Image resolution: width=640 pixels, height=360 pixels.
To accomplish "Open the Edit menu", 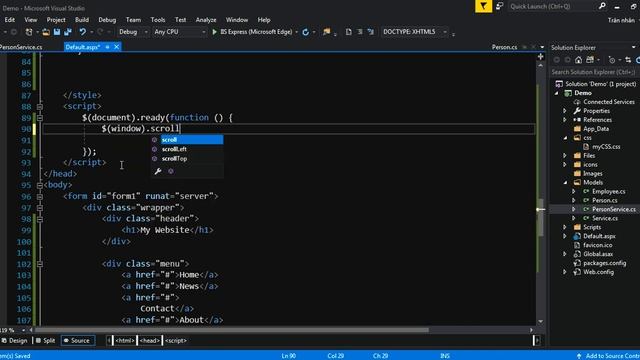I will click(x=9, y=20).
